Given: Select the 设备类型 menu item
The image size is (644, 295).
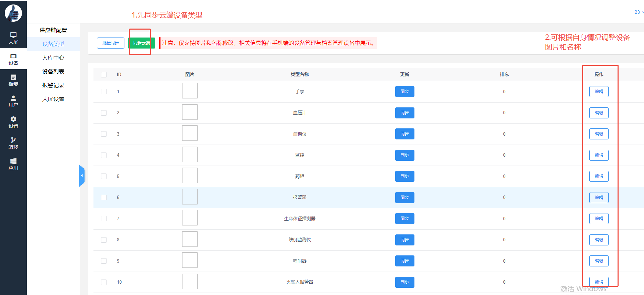Looking at the screenshot, I should tap(53, 44).
